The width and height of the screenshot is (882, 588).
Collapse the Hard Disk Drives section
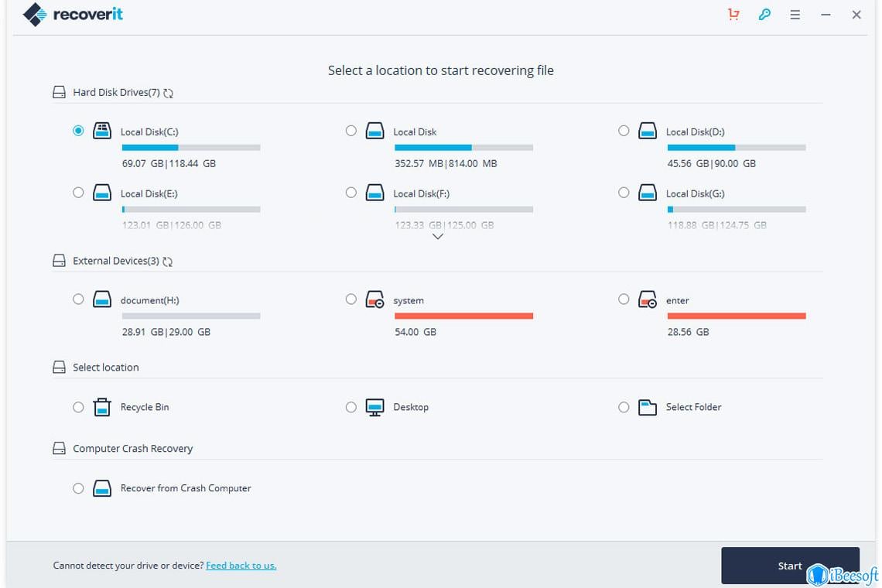(x=60, y=93)
